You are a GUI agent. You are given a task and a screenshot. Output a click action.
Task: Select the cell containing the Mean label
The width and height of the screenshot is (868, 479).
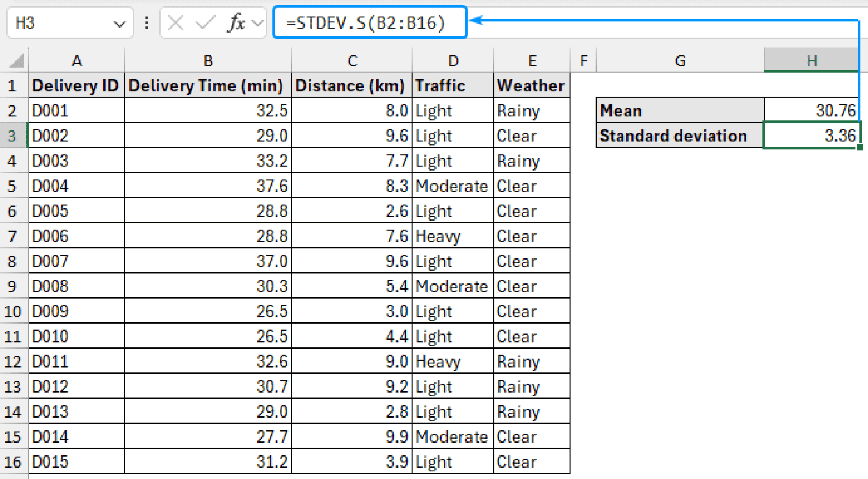pos(679,111)
